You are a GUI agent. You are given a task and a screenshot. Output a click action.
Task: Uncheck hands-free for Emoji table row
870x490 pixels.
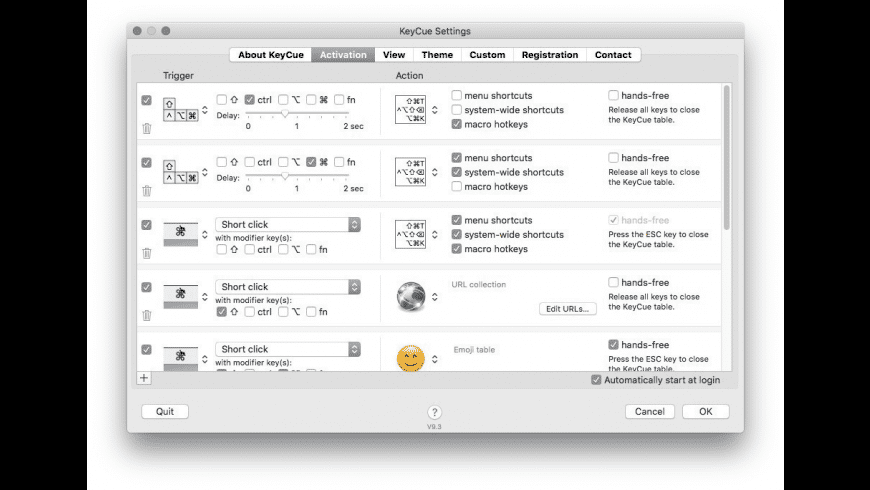(x=613, y=345)
